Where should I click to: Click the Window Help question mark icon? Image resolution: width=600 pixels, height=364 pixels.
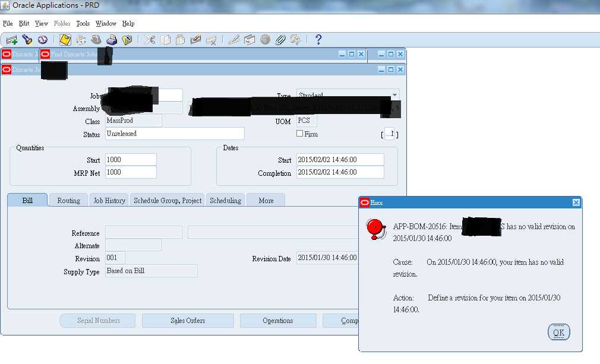pyautogui.click(x=318, y=40)
